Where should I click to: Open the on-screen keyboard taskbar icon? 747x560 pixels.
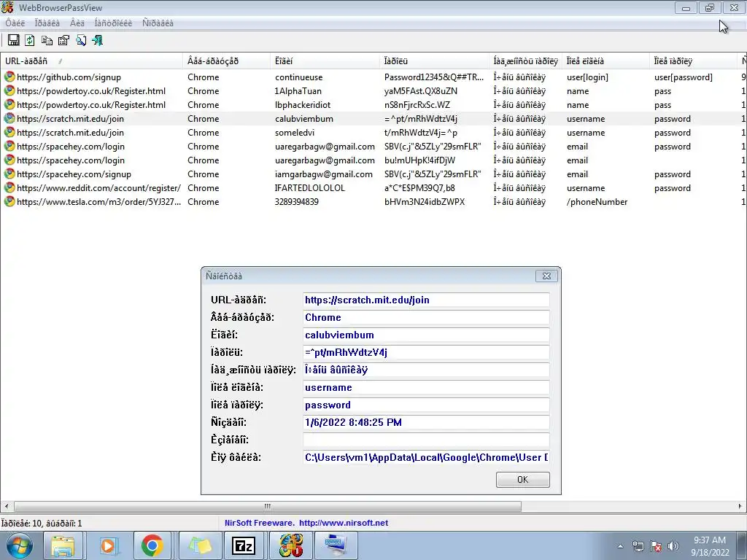coord(336,545)
